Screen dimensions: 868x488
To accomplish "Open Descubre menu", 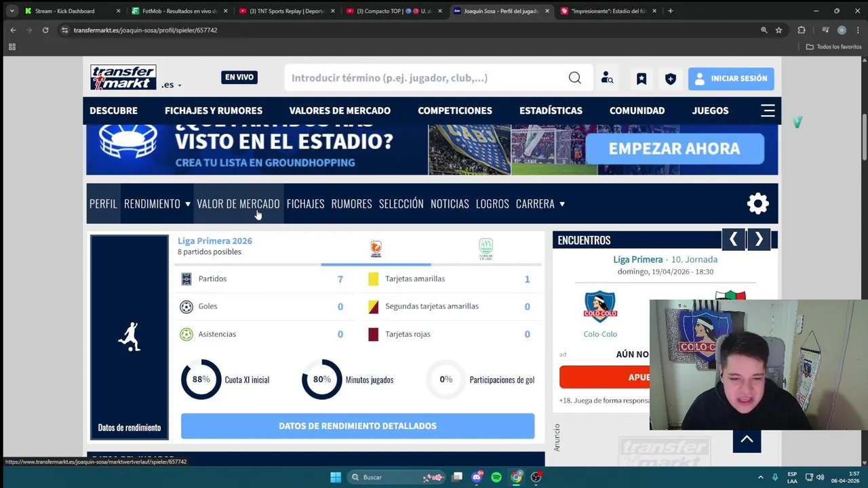I will [x=113, y=110].
